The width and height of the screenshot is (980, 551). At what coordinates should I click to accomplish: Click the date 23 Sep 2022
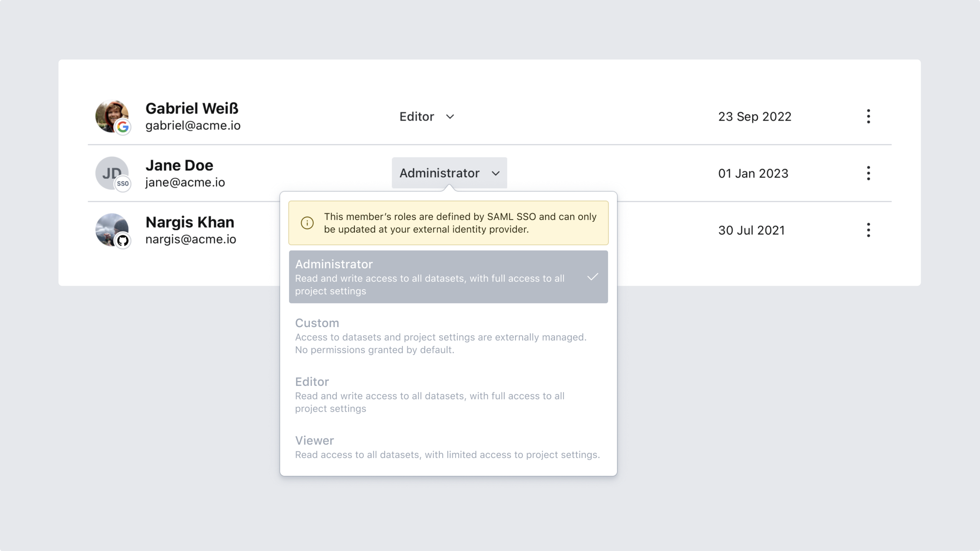coord(755,116)
